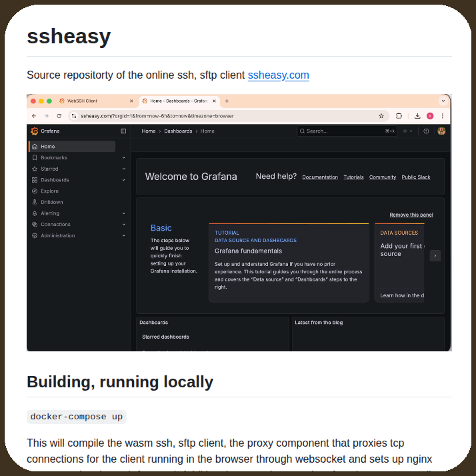476x476 pixels.
Task: Click the ssheasy.com address bar URL
Action: click(x=157, y=116)
